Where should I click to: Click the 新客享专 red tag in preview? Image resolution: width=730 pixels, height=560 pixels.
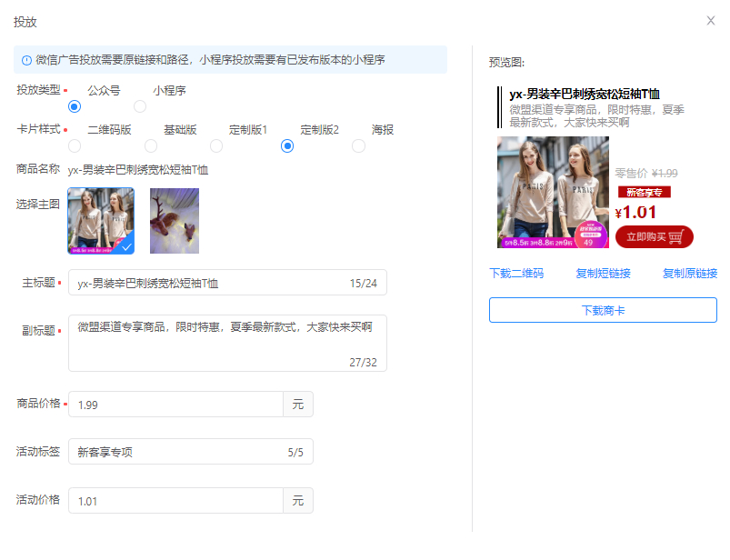645,192
